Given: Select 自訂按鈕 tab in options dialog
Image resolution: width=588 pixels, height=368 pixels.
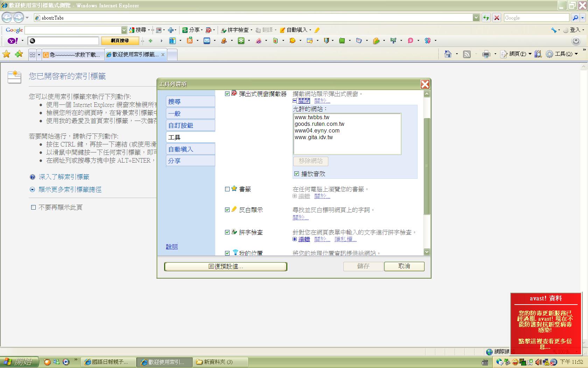Looking at the screenshot, I should tap(190, 125).
